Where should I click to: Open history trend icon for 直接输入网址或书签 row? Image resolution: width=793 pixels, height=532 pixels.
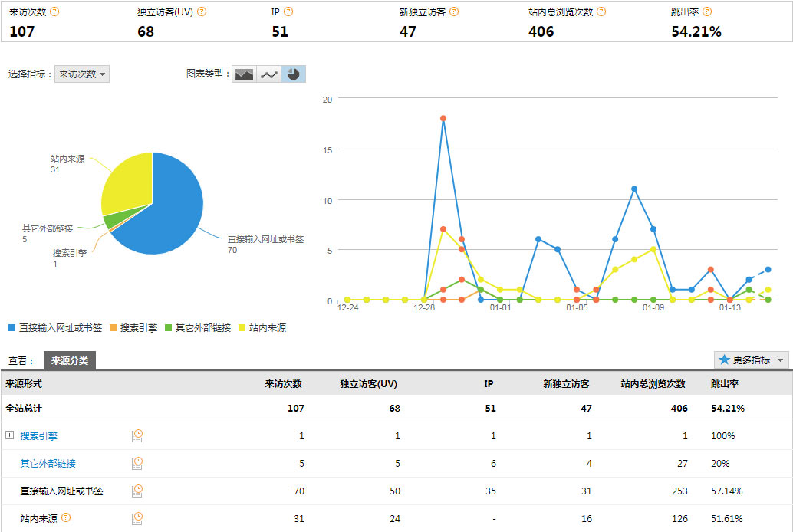point(137,491)
